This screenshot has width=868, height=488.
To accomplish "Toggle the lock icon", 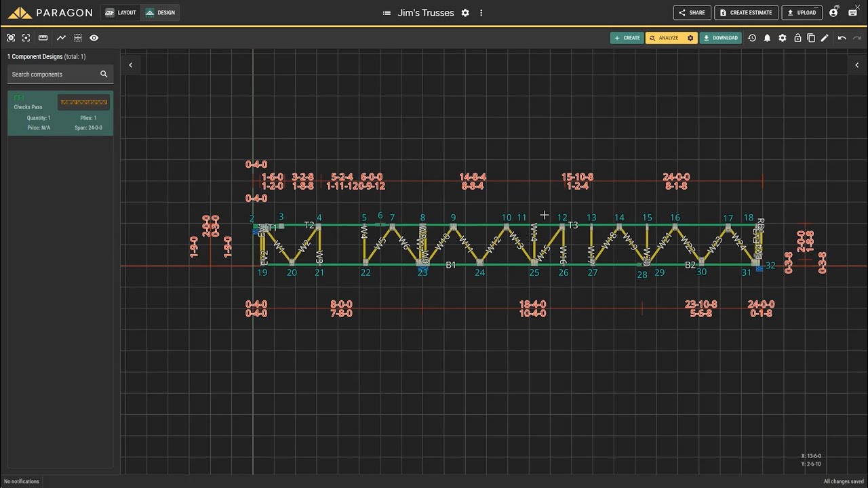I will tap(797, 38).
